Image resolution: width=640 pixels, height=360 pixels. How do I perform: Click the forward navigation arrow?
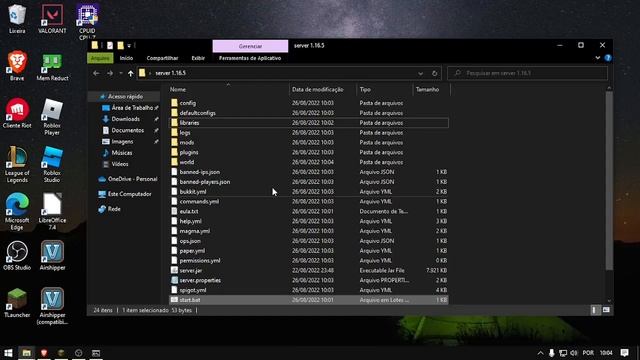tap(110, 73)
